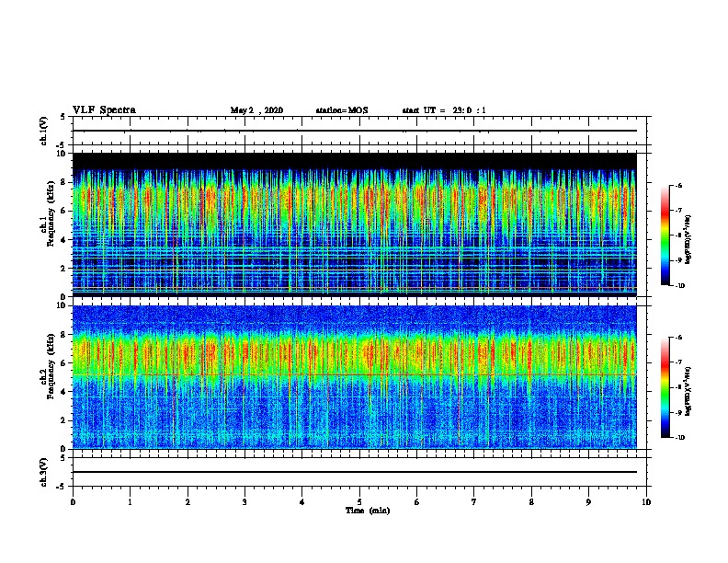Screen dimensions: 728x563
Task: Click time-axis tick label "8"
Action: click(531, 501)
